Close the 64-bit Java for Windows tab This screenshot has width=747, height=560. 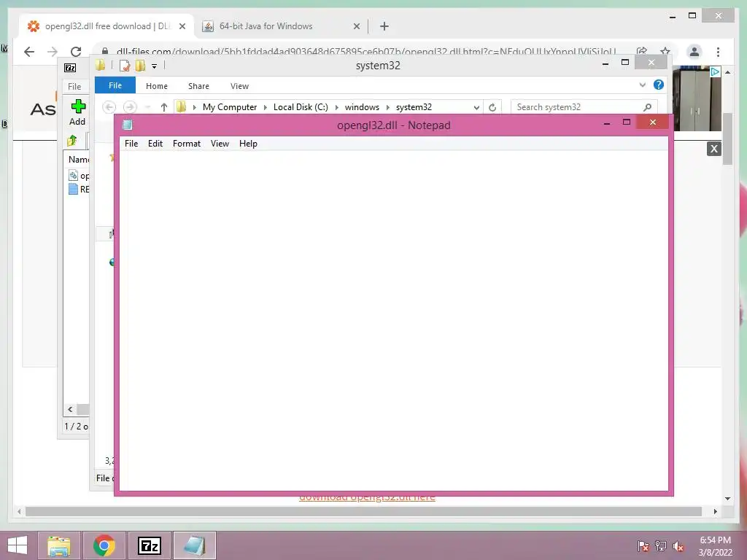tap(356, 26)
